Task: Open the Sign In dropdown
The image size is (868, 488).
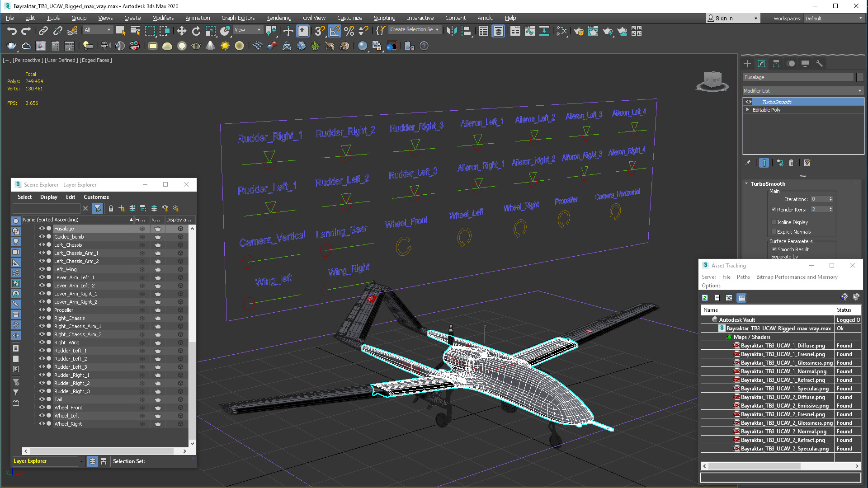Action: click(732, 19)
